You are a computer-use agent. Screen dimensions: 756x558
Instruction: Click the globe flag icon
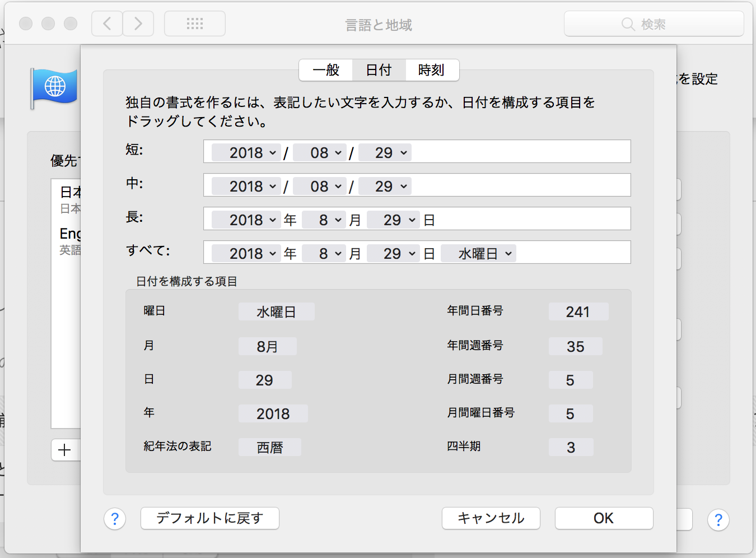coord(55,87)
